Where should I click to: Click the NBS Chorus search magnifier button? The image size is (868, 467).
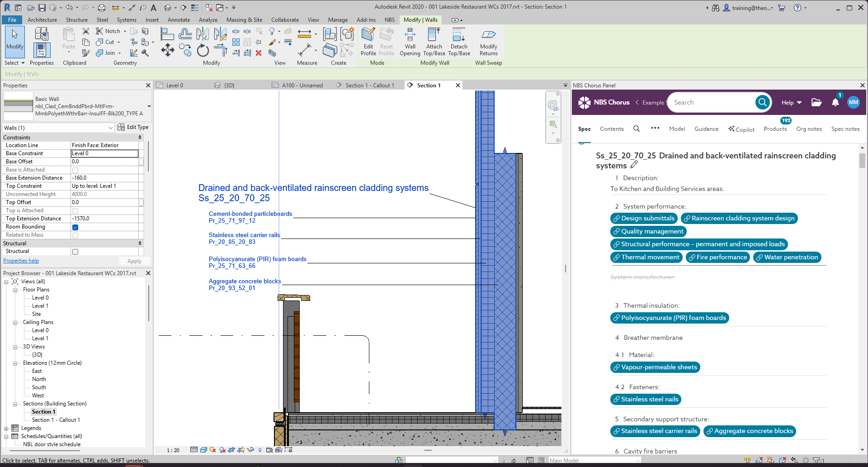[x=762, y=103]
